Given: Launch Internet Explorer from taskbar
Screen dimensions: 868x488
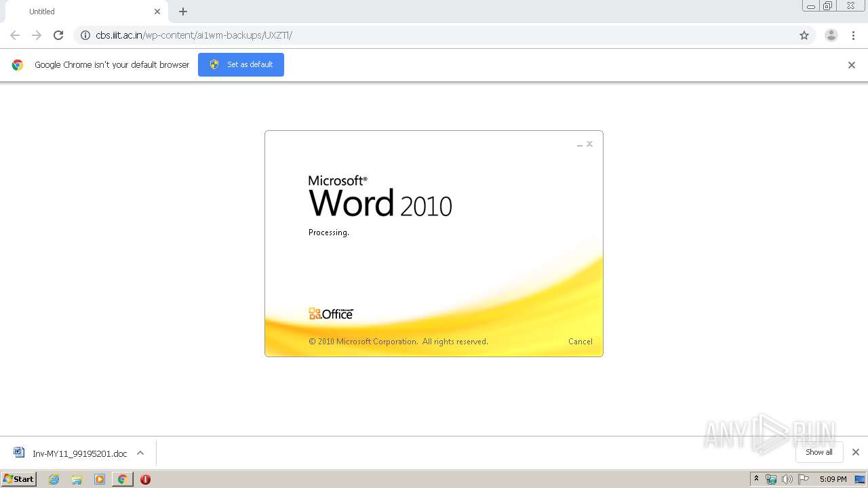Looking at the screenshot, I should tap(54, 479).
